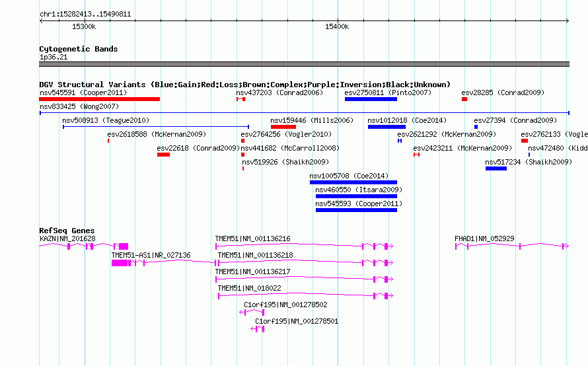Click the esv22618 red loss bar
Viewport: 588px width, 366px height.
163,155
